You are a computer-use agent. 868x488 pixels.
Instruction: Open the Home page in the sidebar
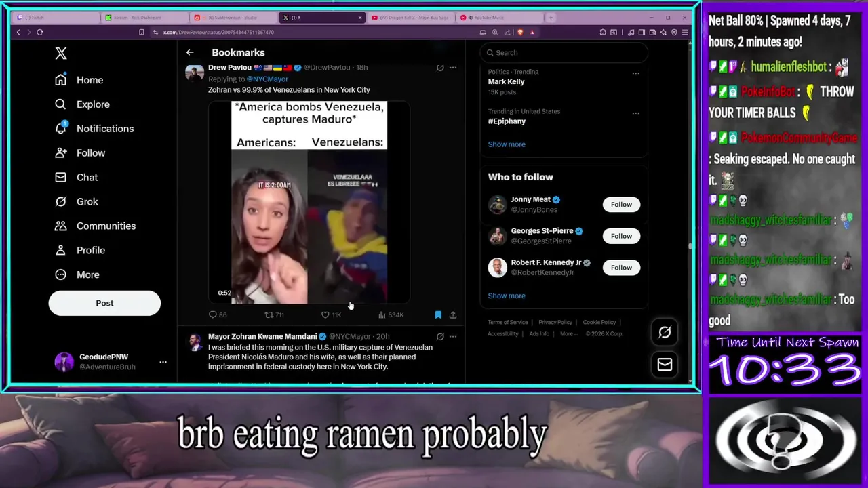pyautogui.click(x=79, y=80)
